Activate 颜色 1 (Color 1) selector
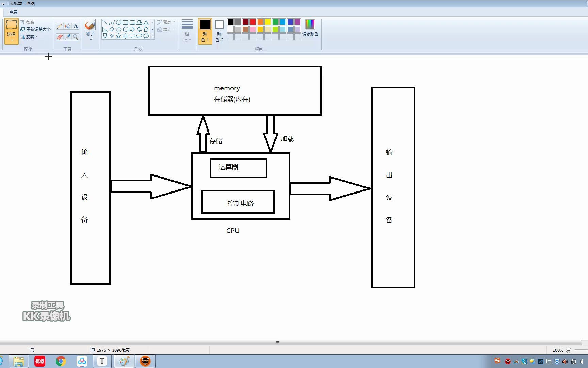 tap(205, 31)
